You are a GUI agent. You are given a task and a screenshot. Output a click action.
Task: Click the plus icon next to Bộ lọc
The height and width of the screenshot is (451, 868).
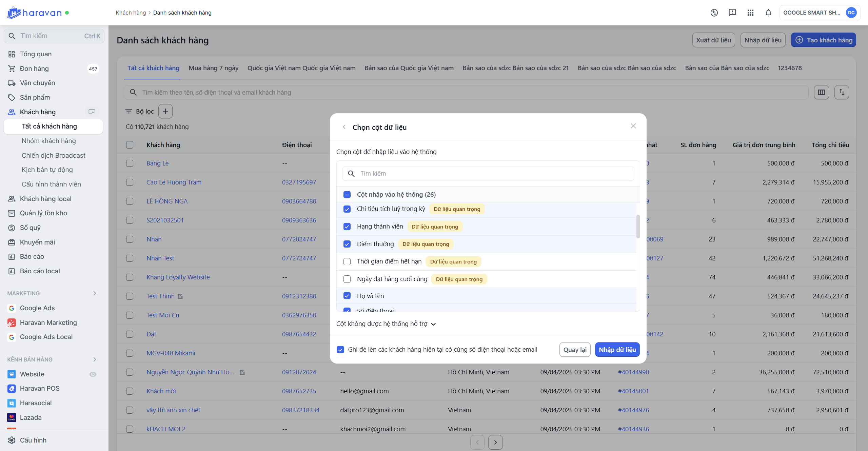(165, 111)
